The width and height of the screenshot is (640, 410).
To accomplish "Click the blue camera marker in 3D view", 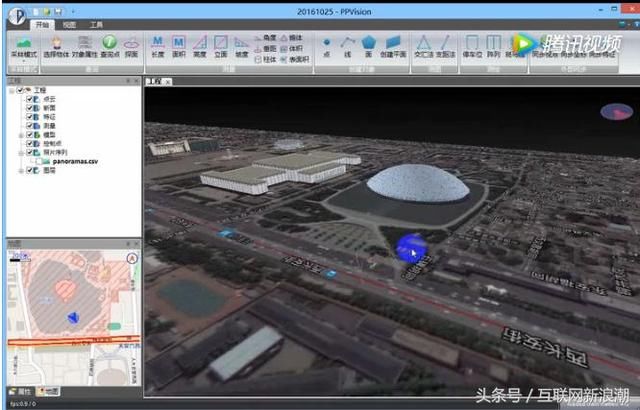I will (409, 249).
